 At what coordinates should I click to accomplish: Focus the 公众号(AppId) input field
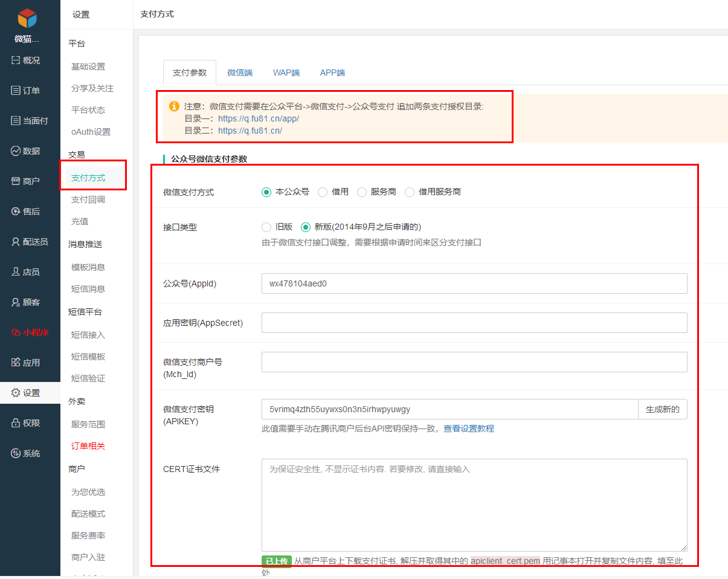click(x=474, y=283)
